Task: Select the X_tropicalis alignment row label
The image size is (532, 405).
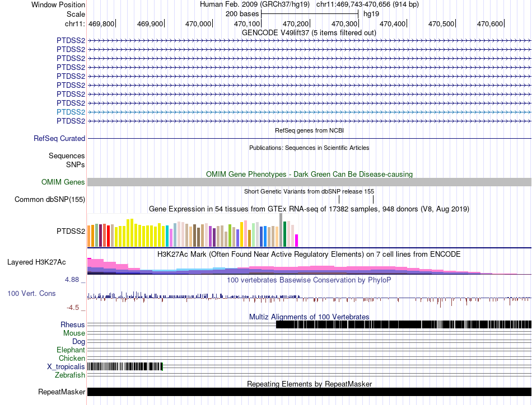Action: point(66,367)
